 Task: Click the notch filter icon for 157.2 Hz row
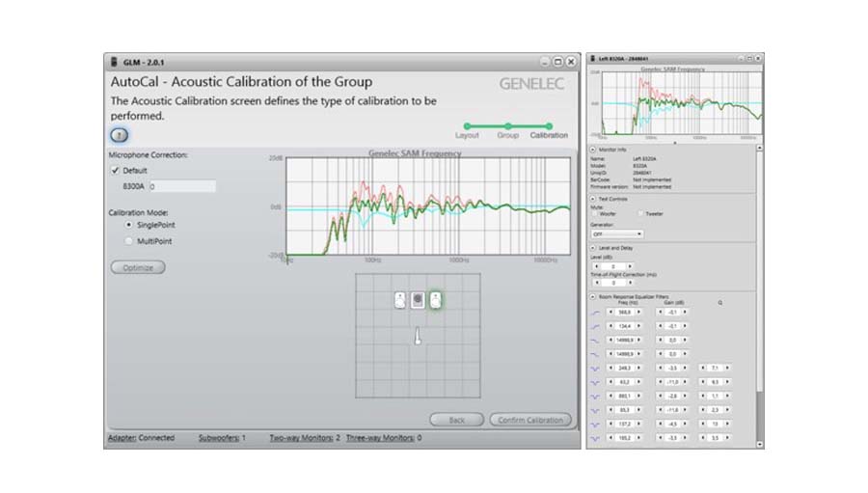[596, 425]
